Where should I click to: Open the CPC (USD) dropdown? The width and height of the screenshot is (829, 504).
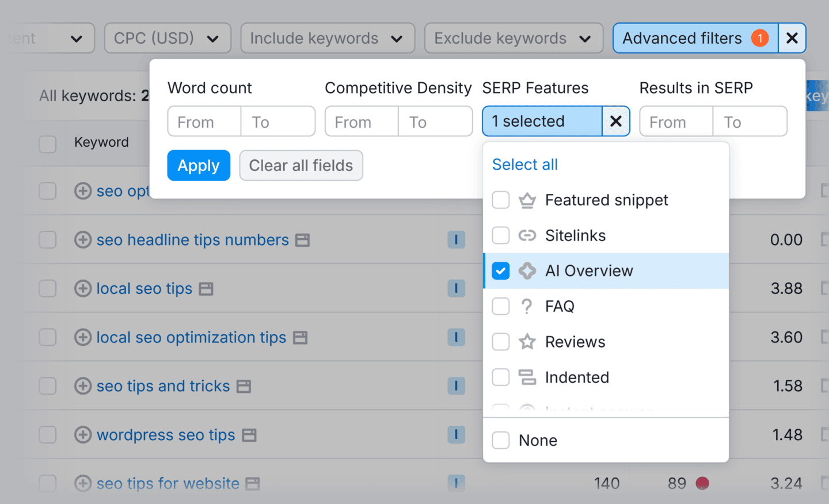coord(167,38)
